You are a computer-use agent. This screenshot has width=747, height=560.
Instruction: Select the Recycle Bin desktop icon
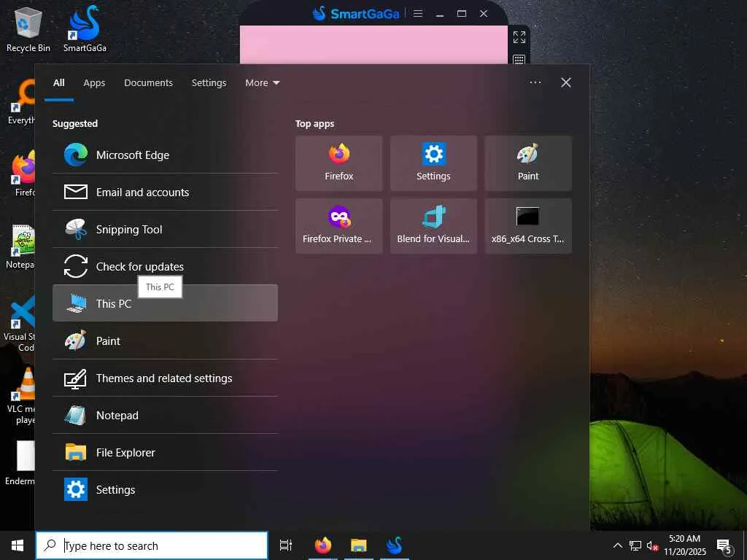tap(28, 28)
